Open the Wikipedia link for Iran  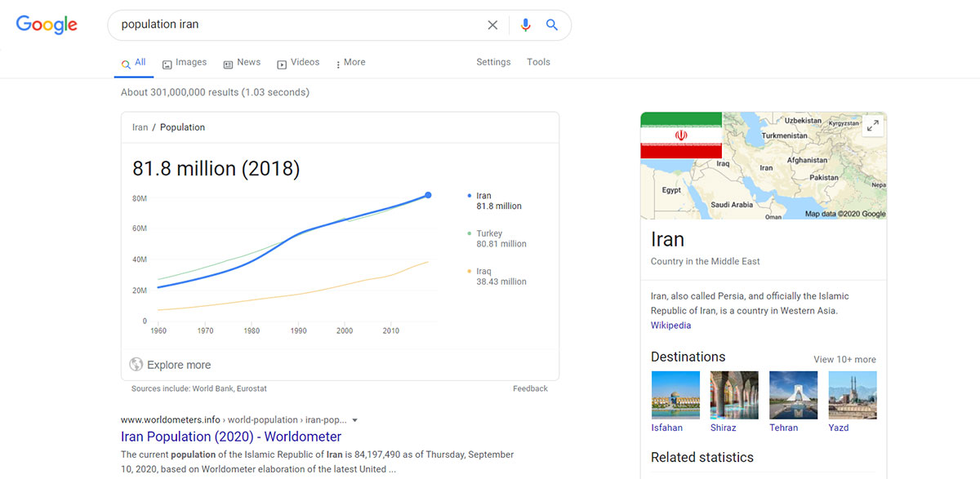point(670,326)
